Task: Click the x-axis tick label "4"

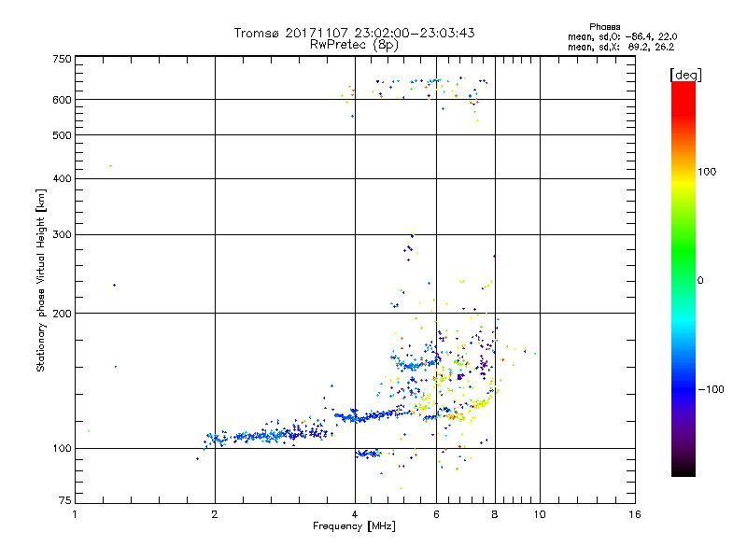Action: coord(355,514)
